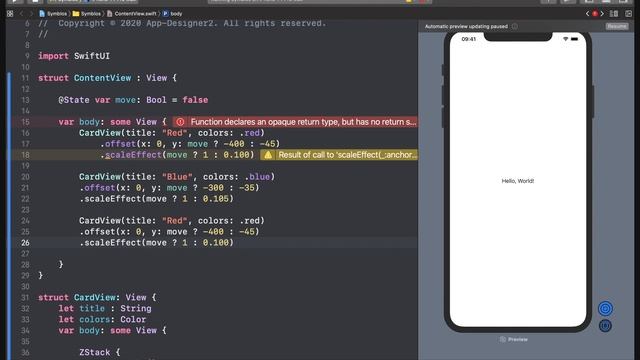Go back in editor history
Screen dimensions: 640x360
coord(22,13)
